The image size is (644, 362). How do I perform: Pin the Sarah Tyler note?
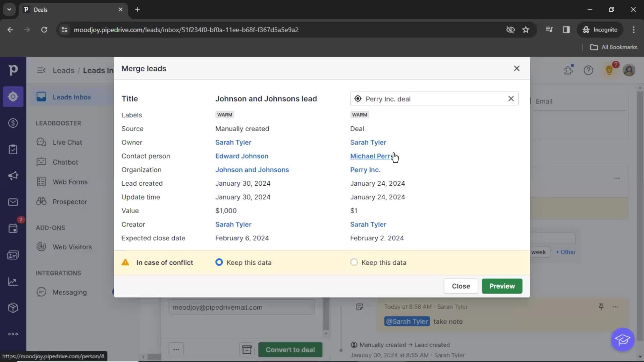click(601, 307)
